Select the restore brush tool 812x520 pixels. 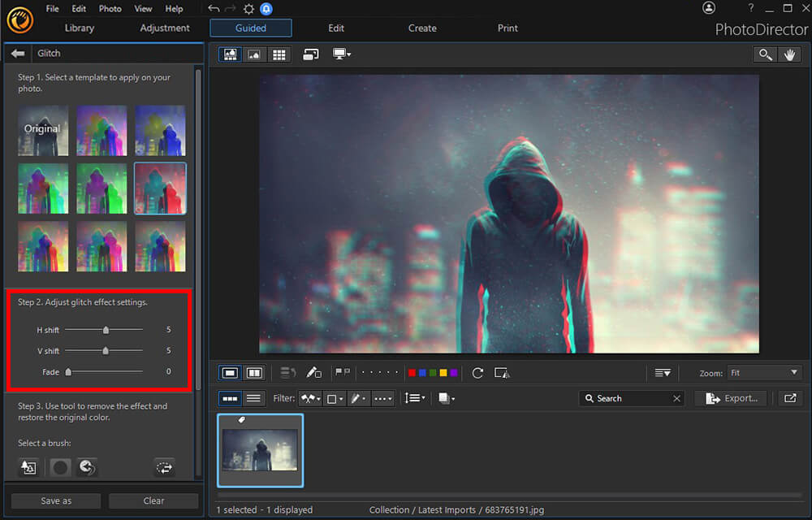86,467
